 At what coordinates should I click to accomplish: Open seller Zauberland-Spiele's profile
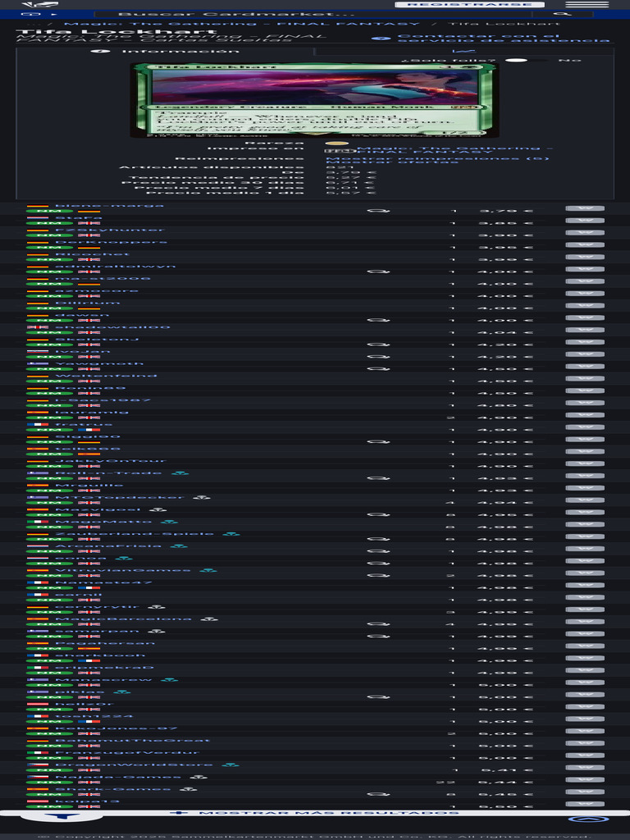point(135,533)
